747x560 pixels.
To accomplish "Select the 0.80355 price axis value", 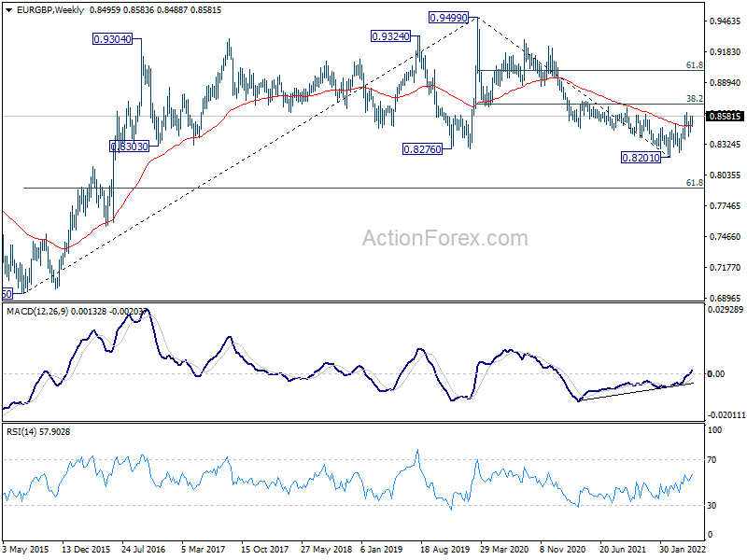I will click(726, 175).
